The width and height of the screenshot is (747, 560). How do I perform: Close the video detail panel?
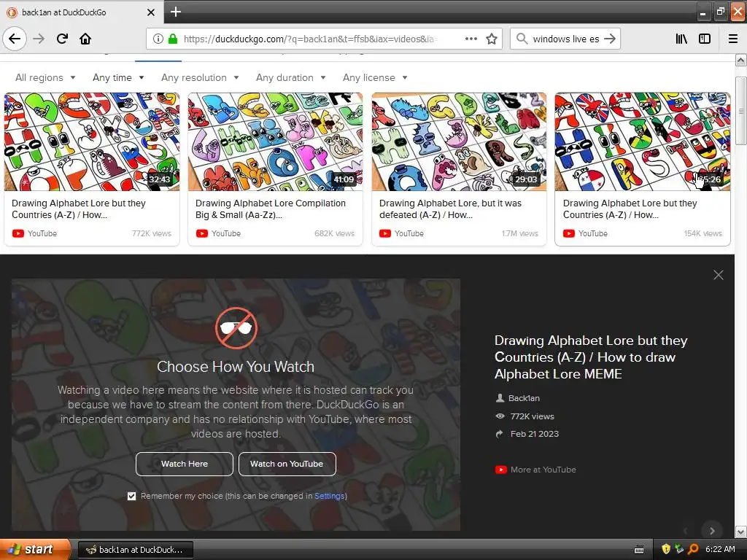click(719, 275)
